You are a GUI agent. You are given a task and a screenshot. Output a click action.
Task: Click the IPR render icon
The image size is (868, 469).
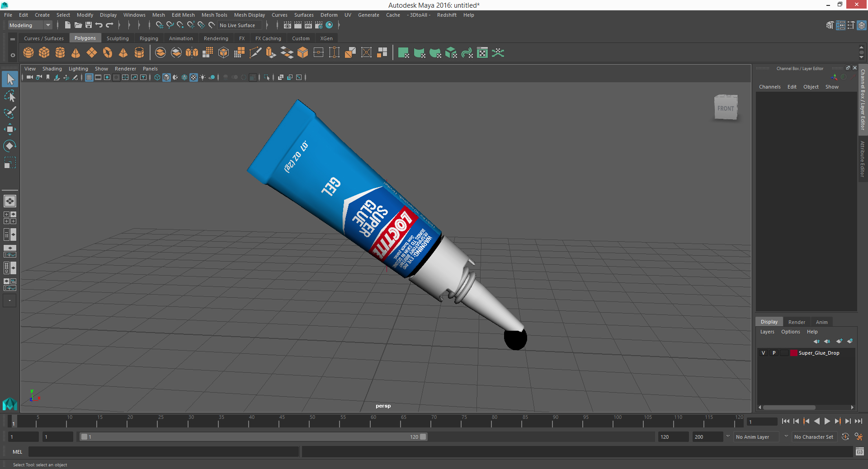click(x=308, y=25)
